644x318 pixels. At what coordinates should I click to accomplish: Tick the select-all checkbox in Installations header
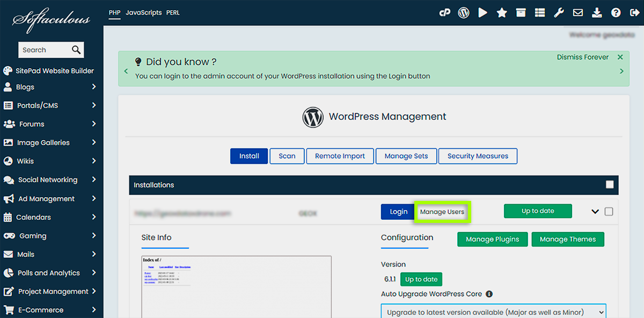point(610,185)
